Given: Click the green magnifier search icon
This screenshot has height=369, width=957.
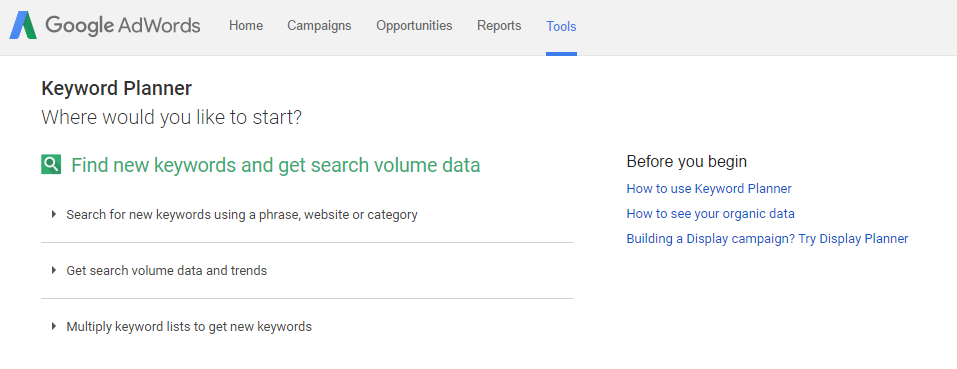Looking at the screenshot, I should [51, 164].
